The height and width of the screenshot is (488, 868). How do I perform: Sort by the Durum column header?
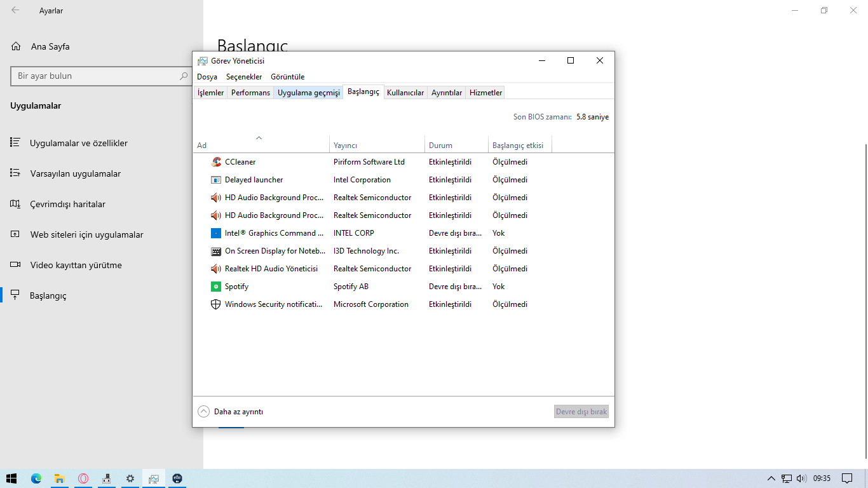(456, 145)
